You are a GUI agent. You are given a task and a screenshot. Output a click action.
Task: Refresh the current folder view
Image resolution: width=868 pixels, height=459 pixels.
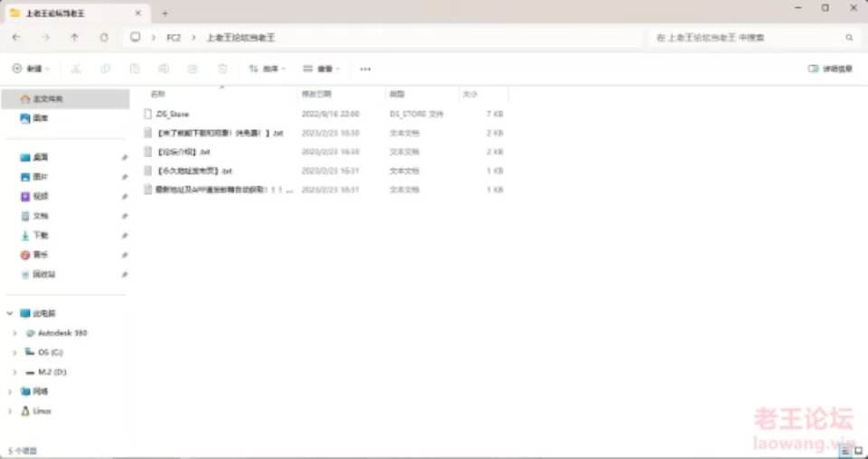104,38
